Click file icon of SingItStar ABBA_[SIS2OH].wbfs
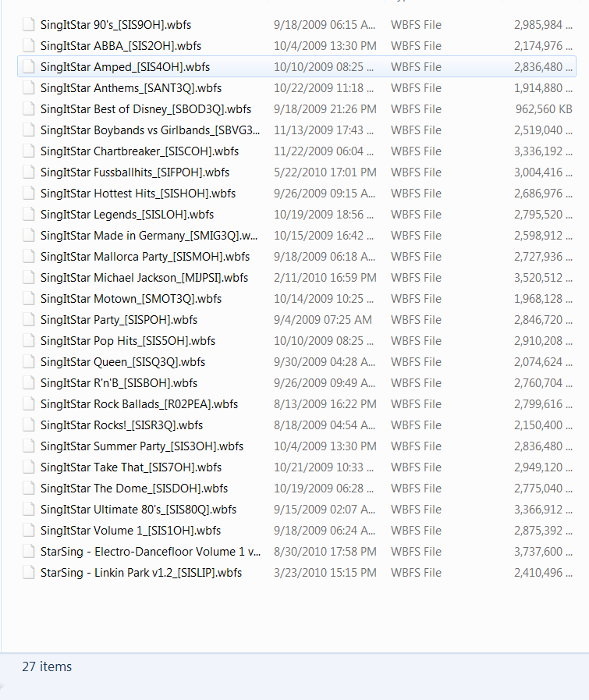The image size is (589, 700). coord(29,45)
